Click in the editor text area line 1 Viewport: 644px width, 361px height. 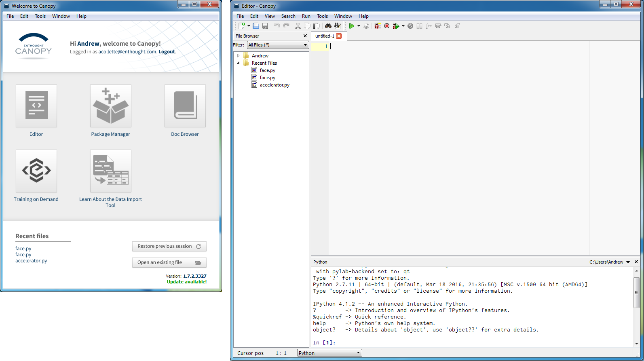tap(458, 46)
